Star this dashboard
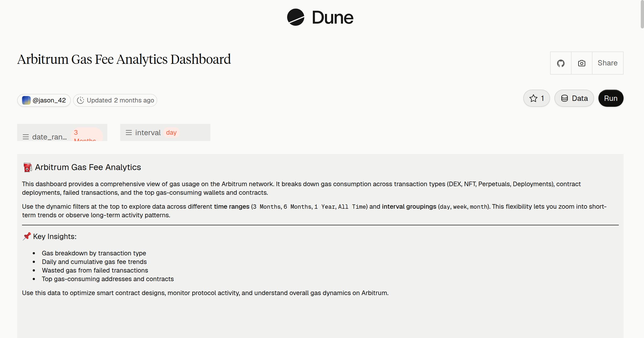This screenshot has width=644, height=338. [x=536, y=98]
